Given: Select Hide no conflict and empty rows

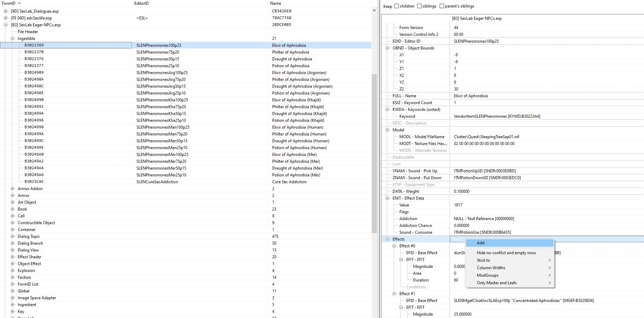Looking at the screenshot, I should [506, 253].
